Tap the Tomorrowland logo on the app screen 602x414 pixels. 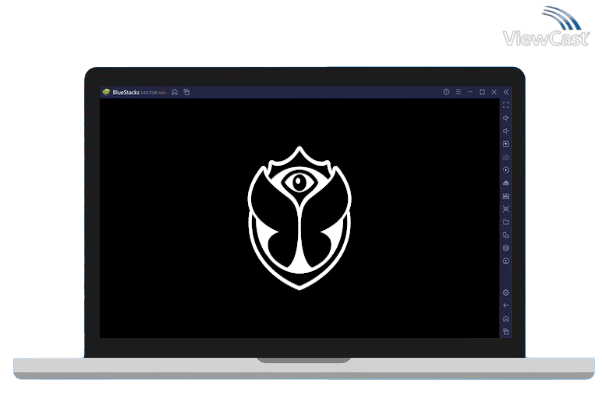point(299,218)
